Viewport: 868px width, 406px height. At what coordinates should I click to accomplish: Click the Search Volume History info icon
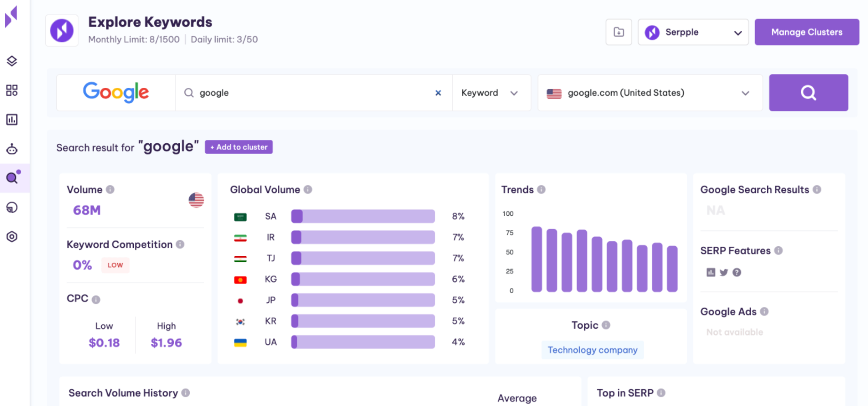[186, 393]
